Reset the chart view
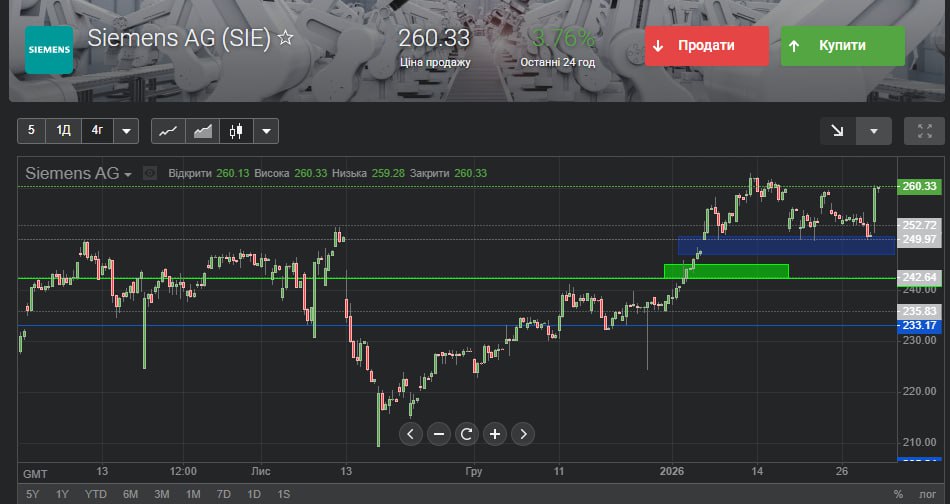Image resolution: width=950 pixels, height=504 pixels. point(467,434)
